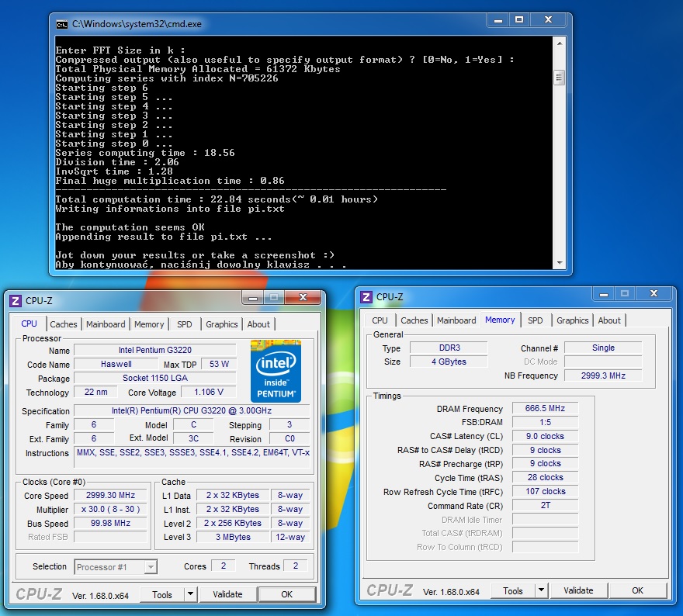
Task: Click the cmd scrollbar thumb
Action: (x=560, y=78)
